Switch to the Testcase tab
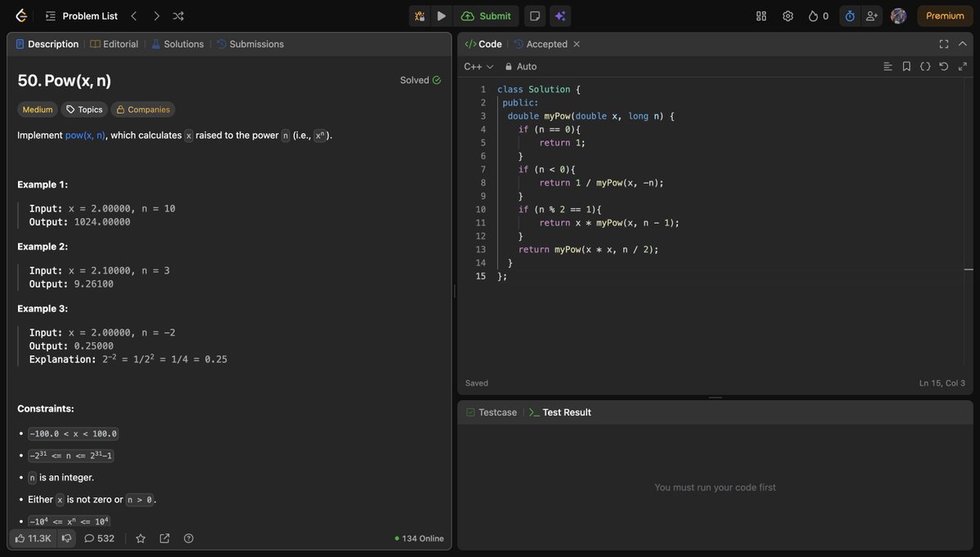The height and width of the screenshot is (557, 980). coord(492,412)
